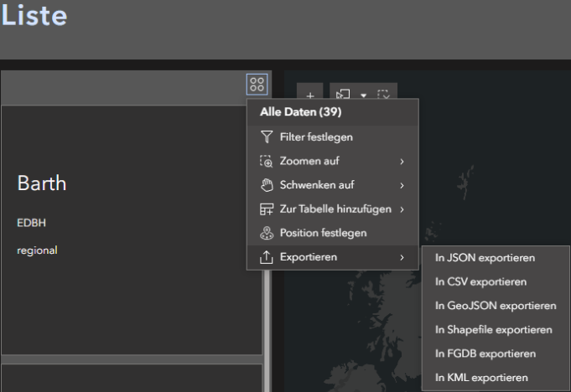Choose In GeoJSON exportieren
Viewport: 571px width, 392px height.
[x=496, y=306]
